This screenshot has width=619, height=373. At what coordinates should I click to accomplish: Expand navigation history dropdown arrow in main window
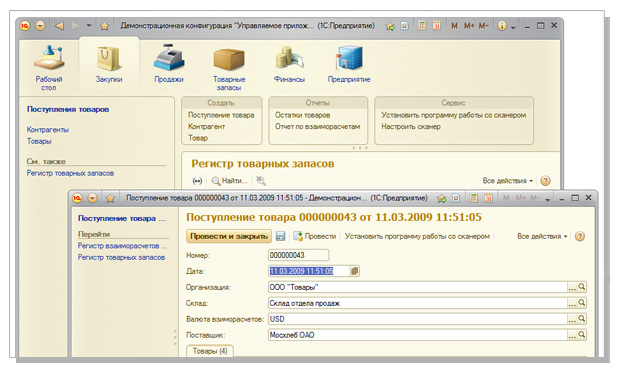[x=89, y=26]
